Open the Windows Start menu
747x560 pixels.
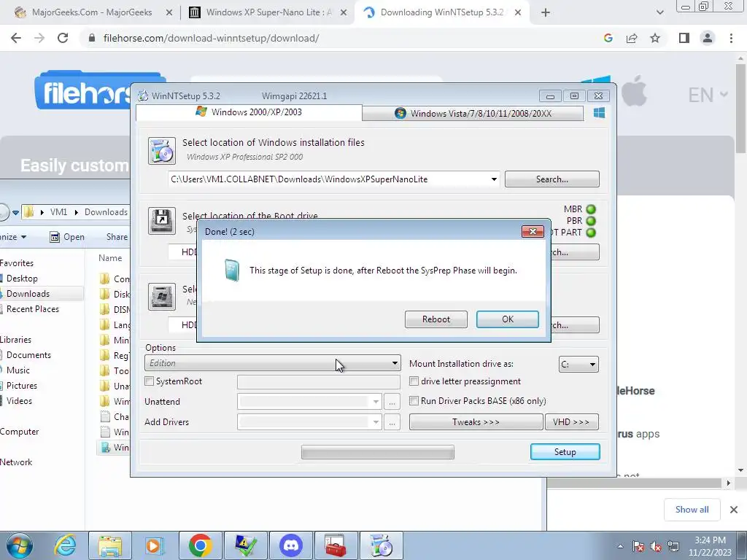[x=19, y=545]
